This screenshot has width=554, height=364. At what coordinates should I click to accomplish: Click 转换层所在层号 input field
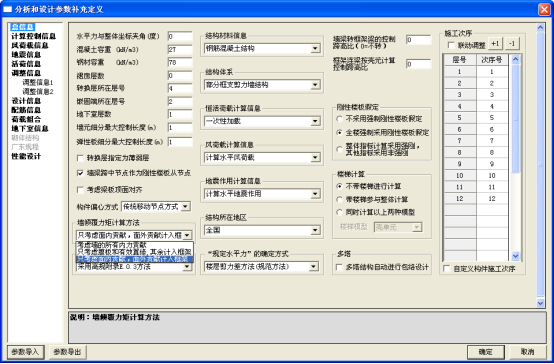[x=180, y=88]
